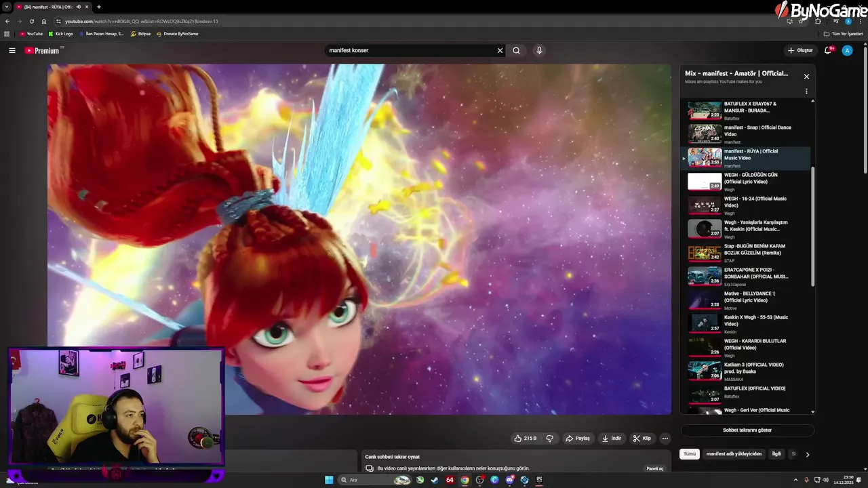Create a clip with Klip
This screenshot has height=488, width=868.
click(642, 439)
